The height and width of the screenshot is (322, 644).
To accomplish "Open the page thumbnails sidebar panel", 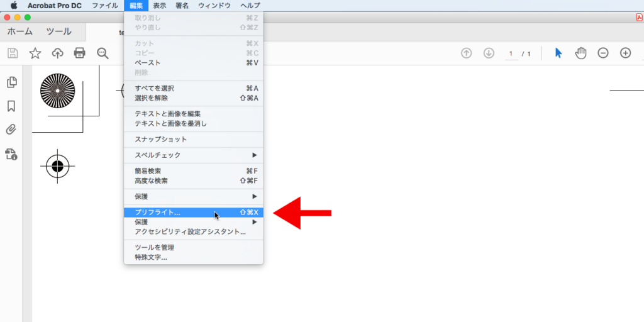I will (13, 82).
